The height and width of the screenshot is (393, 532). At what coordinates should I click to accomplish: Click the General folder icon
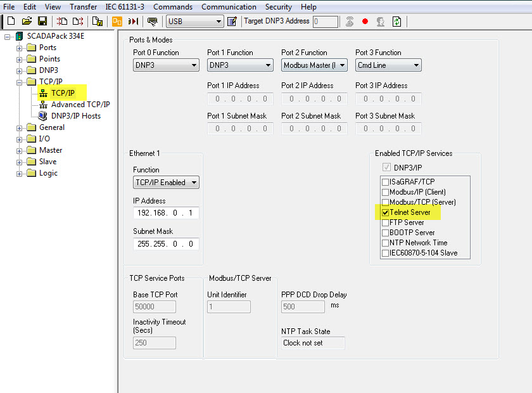(x=32, y=127)
